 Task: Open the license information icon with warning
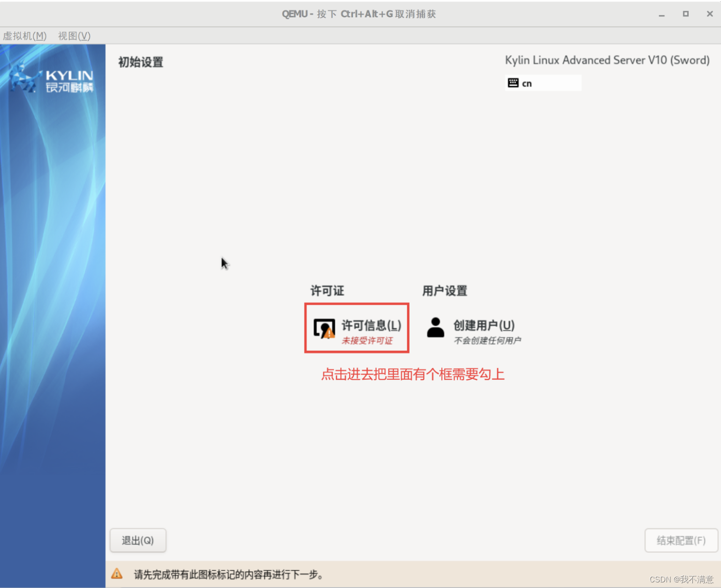pyautogui.click(x=324, y=329)
